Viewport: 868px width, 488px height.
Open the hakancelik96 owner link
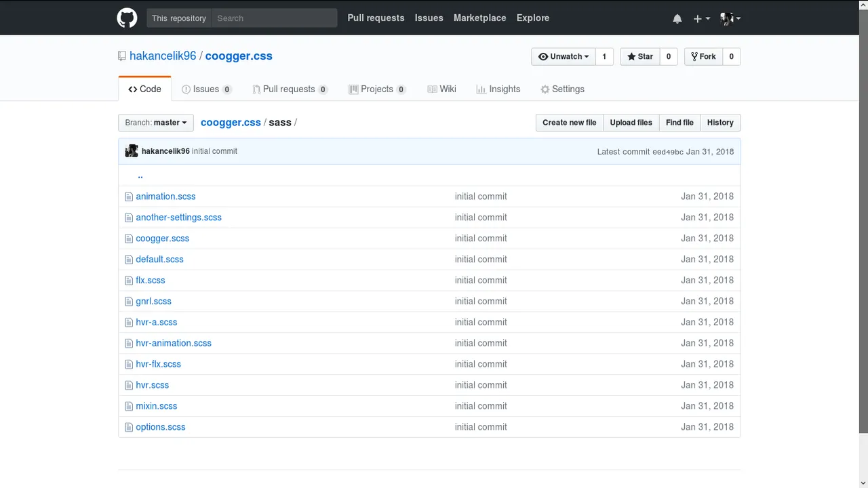point(163,56)
